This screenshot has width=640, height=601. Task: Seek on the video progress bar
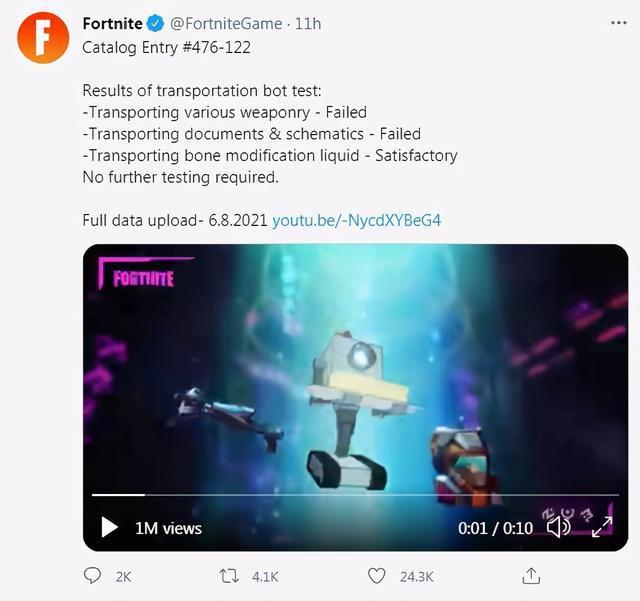click(350, 494)
